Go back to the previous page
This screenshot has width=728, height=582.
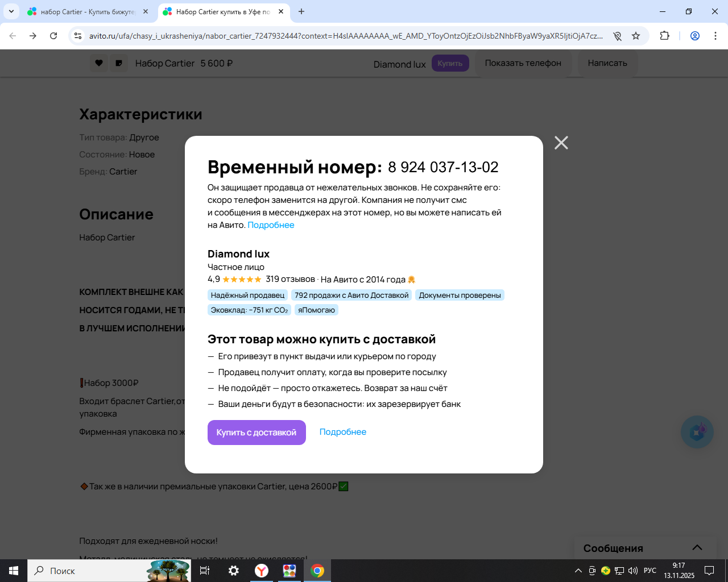(x=13, y=36)
